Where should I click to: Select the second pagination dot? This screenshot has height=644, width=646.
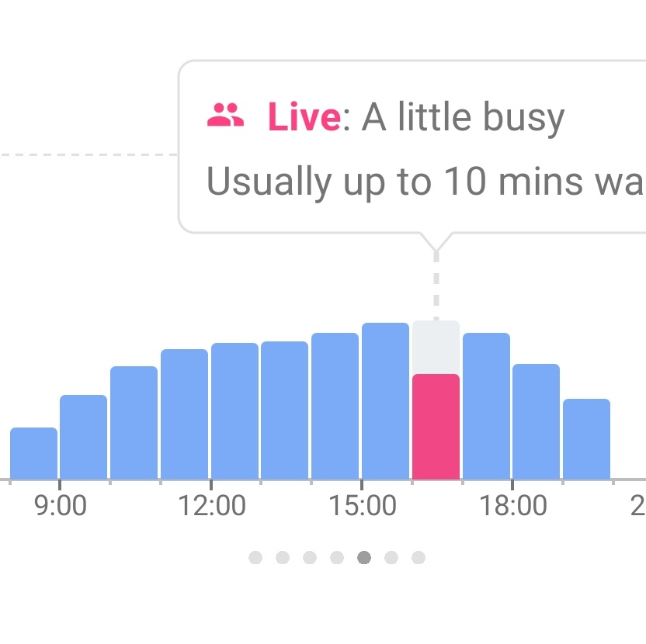click(x=283, y=558)
